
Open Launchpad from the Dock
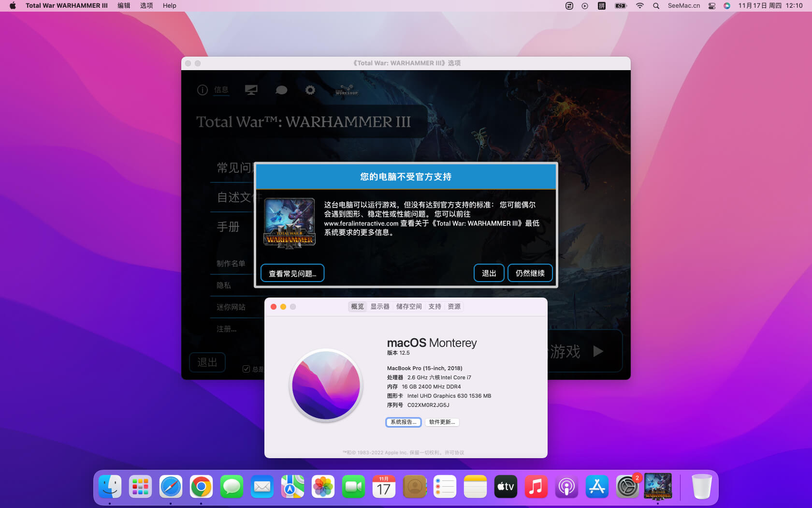[x=140, y=487]
